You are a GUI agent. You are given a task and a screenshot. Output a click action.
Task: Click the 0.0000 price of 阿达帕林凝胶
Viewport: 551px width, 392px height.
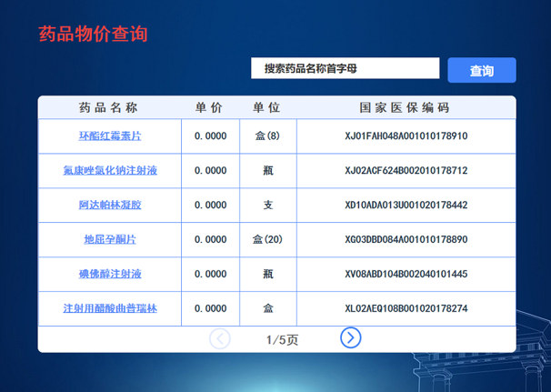tap(211, 205)
